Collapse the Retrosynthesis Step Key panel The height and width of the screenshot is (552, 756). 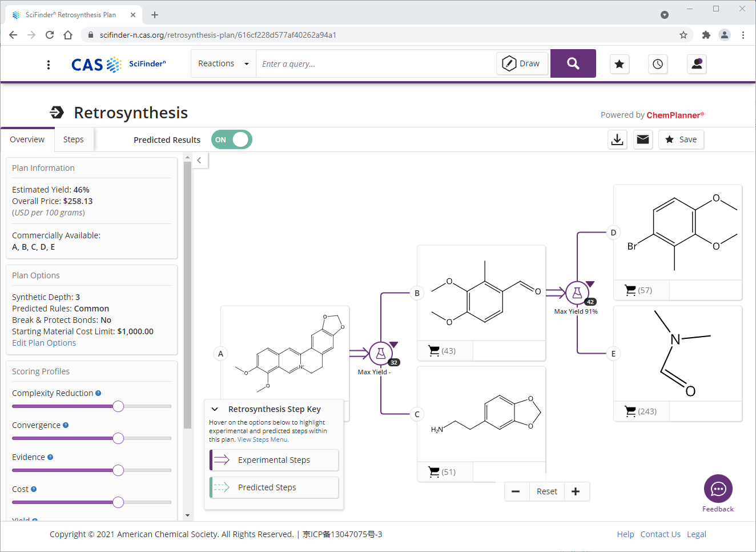coord(215,409)
